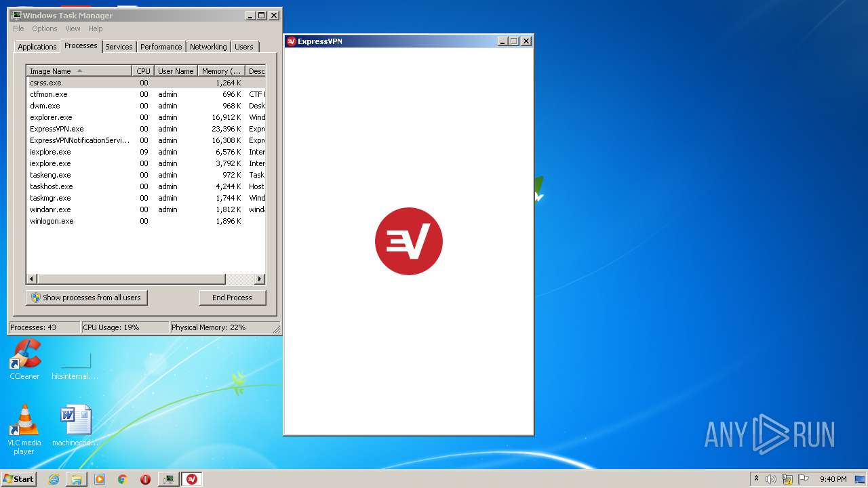The height and width of the screenshot is (488, 868).
Task: Select the windanr.exe process row
Action: click(x=146, y=209)
